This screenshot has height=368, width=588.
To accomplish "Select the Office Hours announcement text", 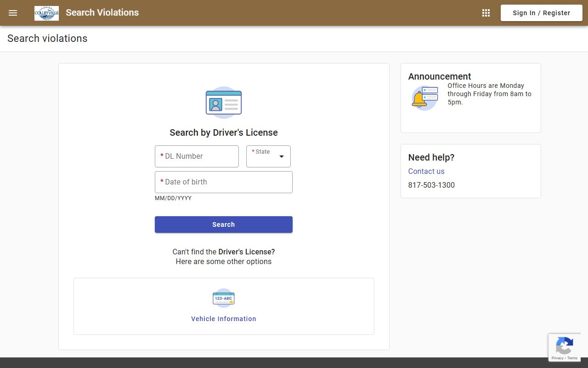I will point(490,94).
